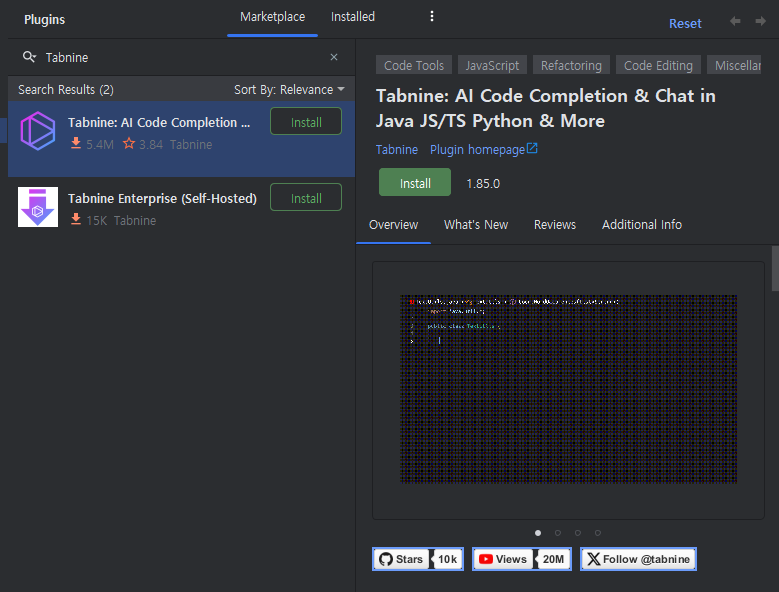
Task: Click the Reset link
Action: click(685, 23)
